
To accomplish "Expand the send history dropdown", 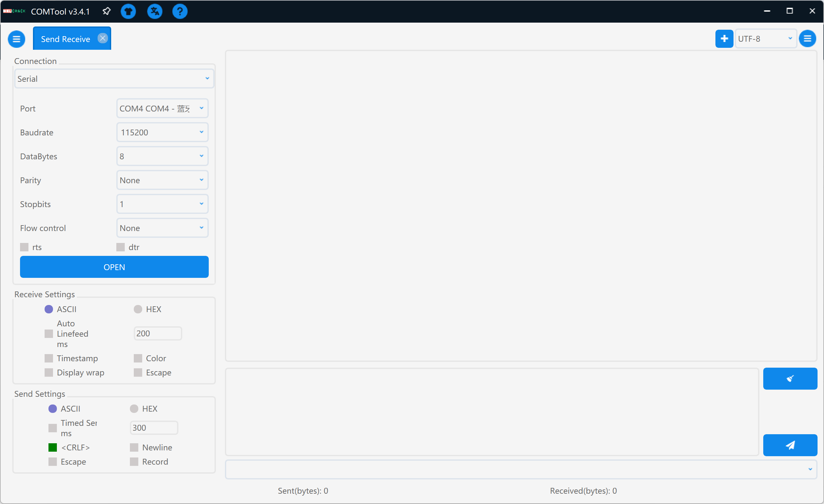I will point(521,469).
